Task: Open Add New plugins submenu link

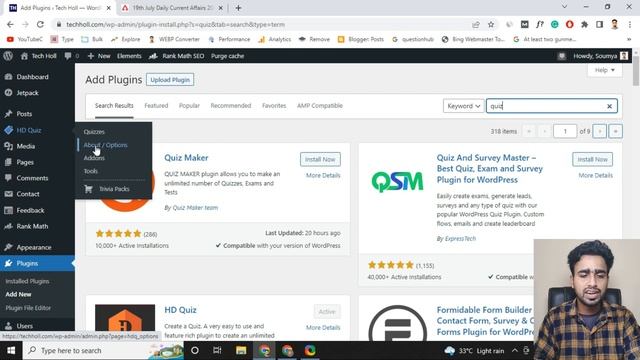Action: pos(18,294)
